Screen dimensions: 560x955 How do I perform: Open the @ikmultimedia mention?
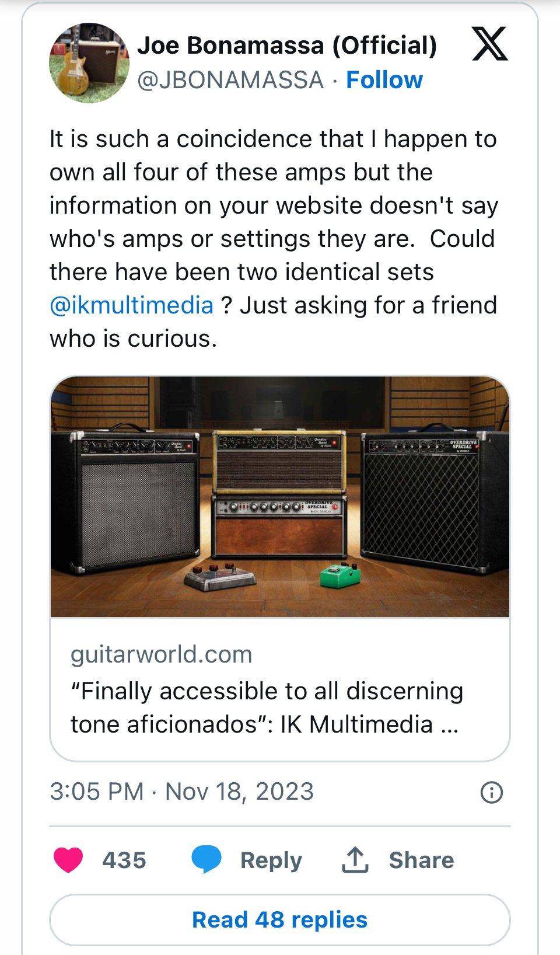131,305
